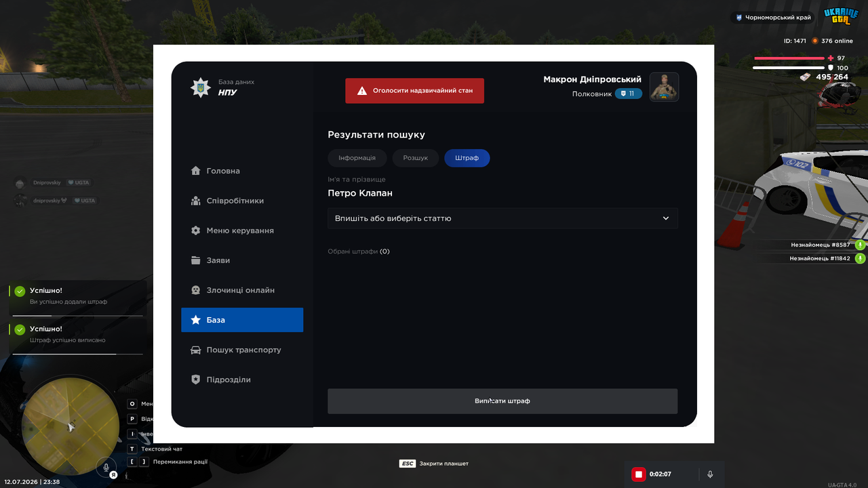Go to Меню керування
The image size is (868, 488).
[242, 230]
